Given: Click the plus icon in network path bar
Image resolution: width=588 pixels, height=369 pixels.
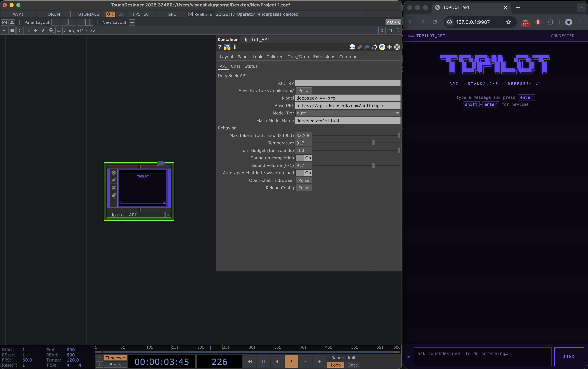Looking at the screenshot, I should (36, 30).
